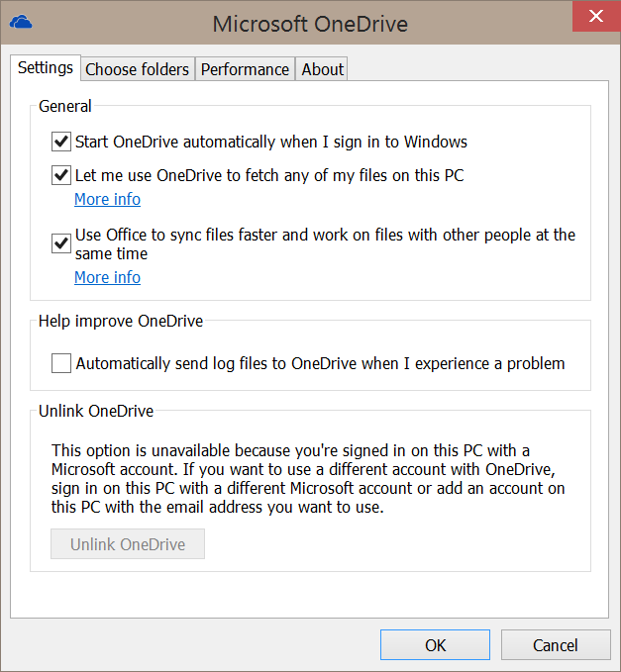Image resolution: width=621 pixels, height=672 pixels.
Task: Open More info link under Office sync
Action: click(x=107, y=277)
